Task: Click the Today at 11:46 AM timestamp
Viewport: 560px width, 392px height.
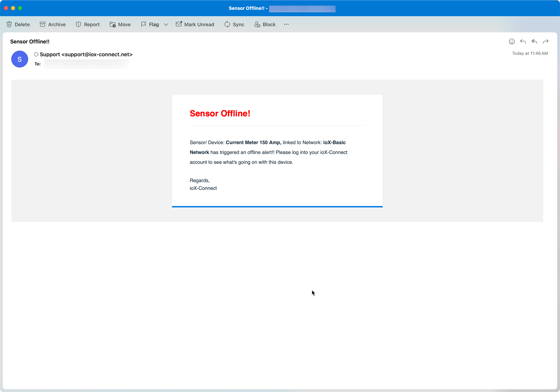Action: (x=530, y=53)
